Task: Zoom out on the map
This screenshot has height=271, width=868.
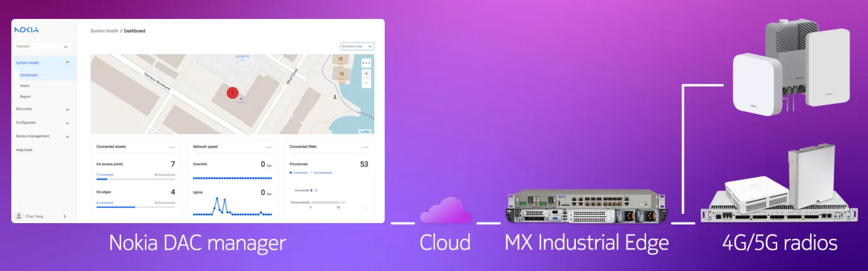Action: click(367, 83)
